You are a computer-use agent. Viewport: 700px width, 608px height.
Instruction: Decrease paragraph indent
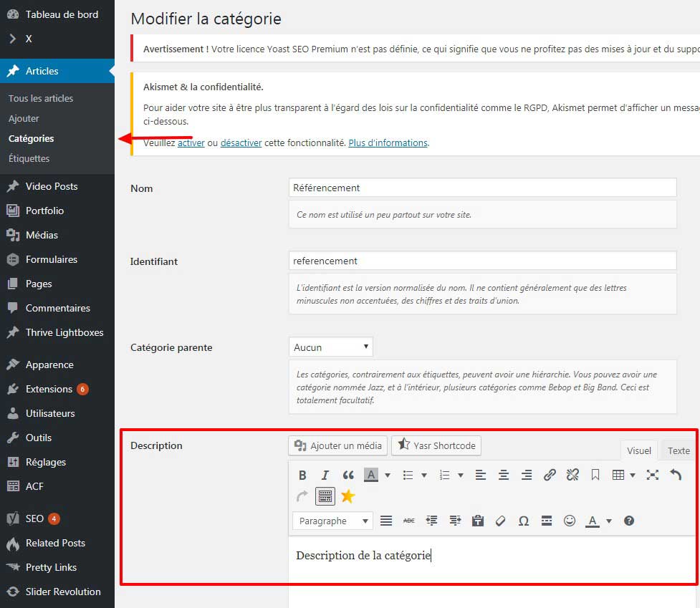[x=432, y=521]
